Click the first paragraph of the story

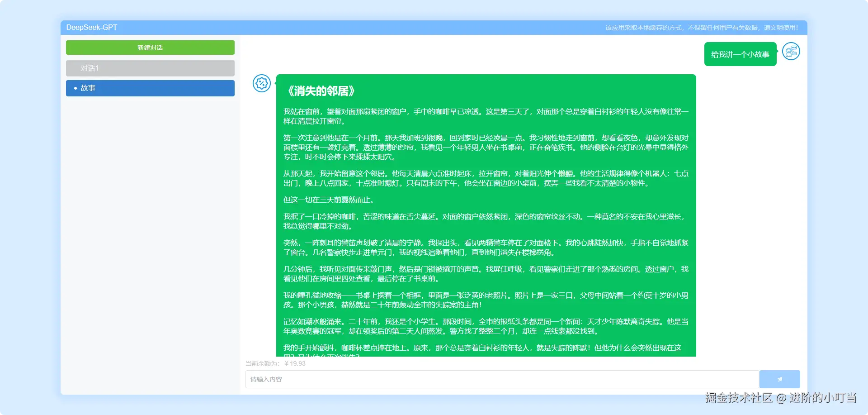[485, 116]
